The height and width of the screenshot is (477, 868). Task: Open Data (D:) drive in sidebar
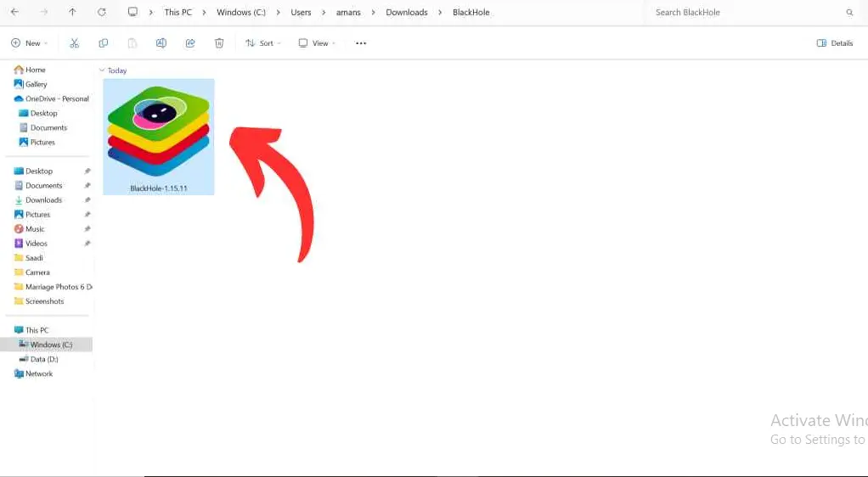[43, 359]
